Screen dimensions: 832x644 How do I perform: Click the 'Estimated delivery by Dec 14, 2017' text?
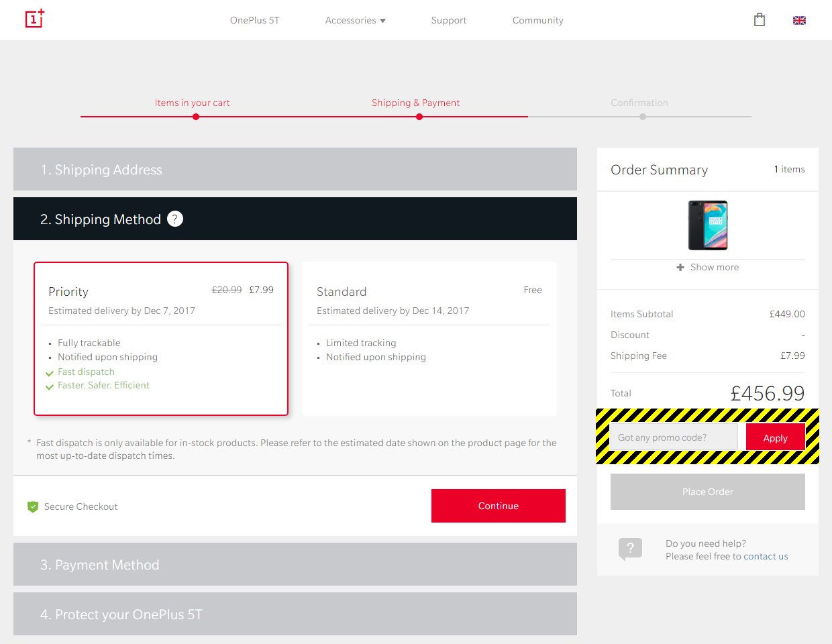(x=393, y=311)
